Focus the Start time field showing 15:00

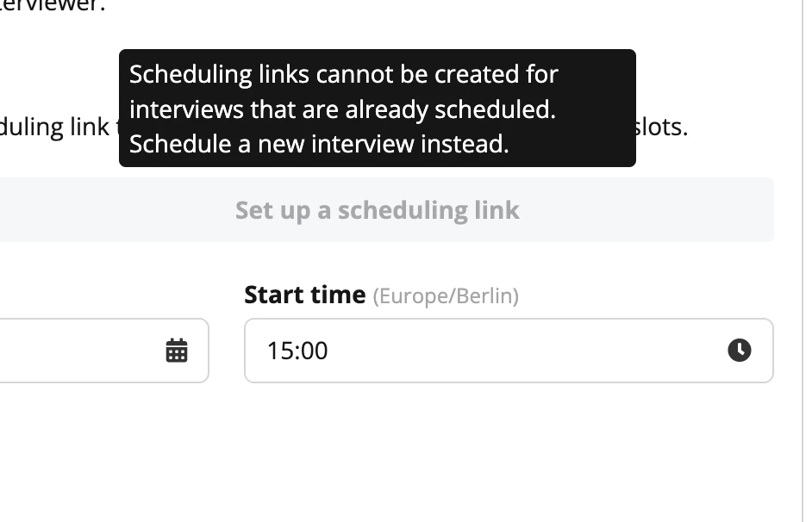[x=509, y=351]
